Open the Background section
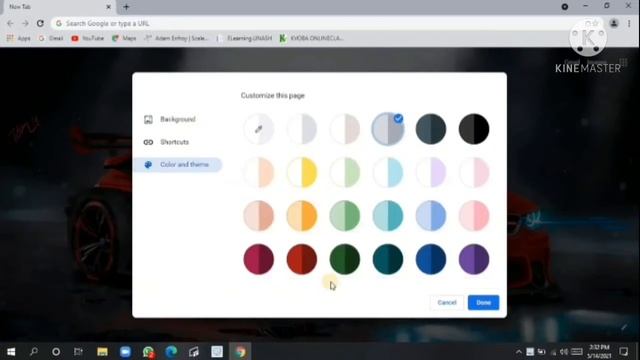The image size is (640, 360). pyautogui.click(x=177, y=119)
